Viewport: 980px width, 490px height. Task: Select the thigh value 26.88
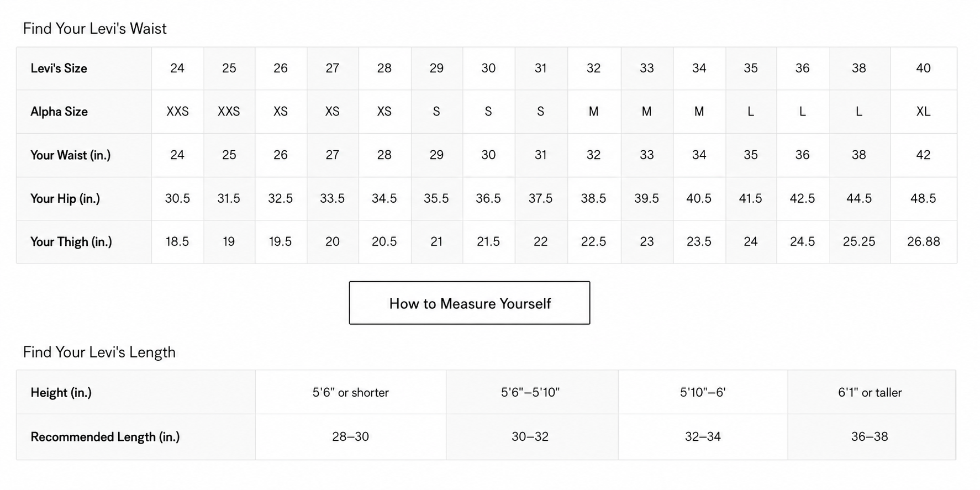tap(923, 241)
